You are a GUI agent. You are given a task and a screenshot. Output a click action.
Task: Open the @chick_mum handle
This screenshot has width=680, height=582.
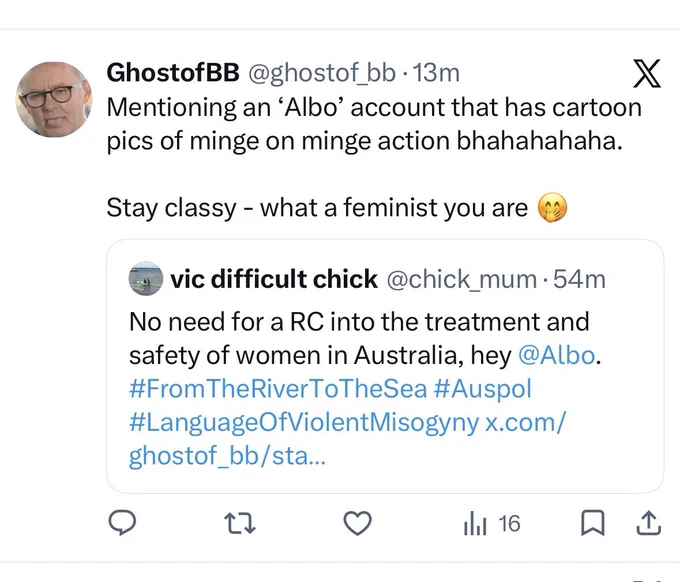coord(461,279)
